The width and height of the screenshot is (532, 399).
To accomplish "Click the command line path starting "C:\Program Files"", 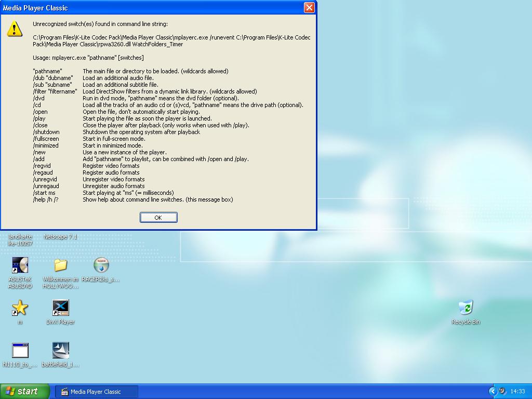I will pyautogui.click(x=171, y=41).
